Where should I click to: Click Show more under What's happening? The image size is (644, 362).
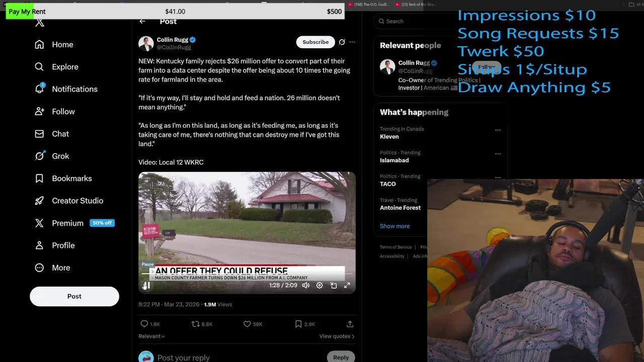(395, 226)
